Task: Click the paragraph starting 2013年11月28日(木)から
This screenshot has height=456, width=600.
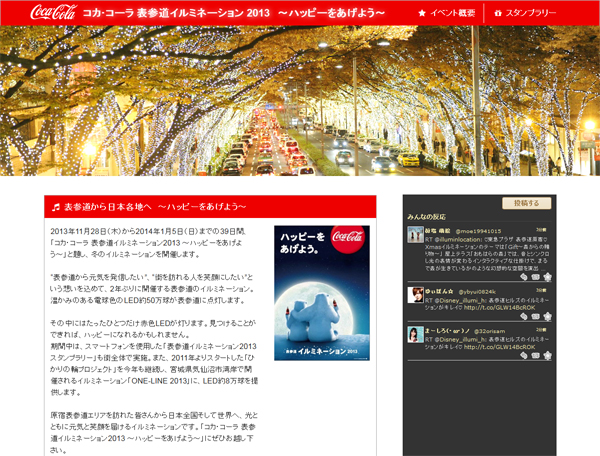Action: (x=148, y=243)
